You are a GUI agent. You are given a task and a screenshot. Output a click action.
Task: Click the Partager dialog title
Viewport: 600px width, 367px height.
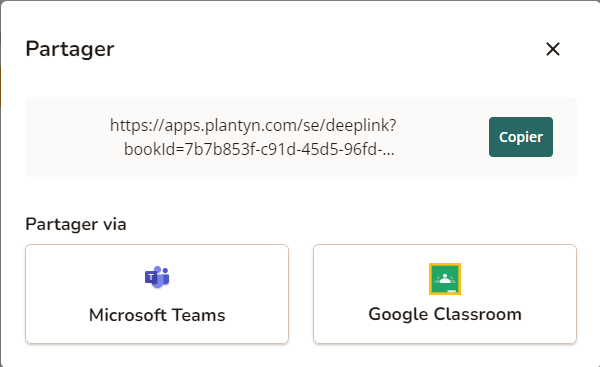[70, 50]
